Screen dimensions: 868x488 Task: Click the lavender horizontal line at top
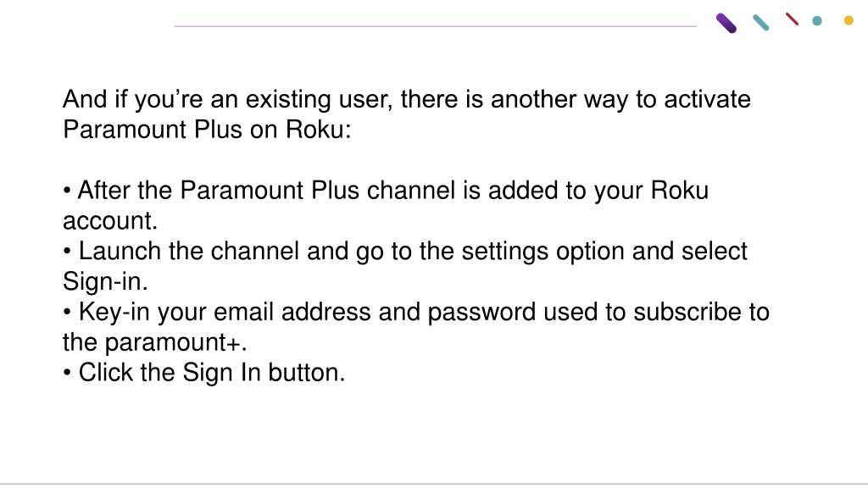(x=435, y=26)
